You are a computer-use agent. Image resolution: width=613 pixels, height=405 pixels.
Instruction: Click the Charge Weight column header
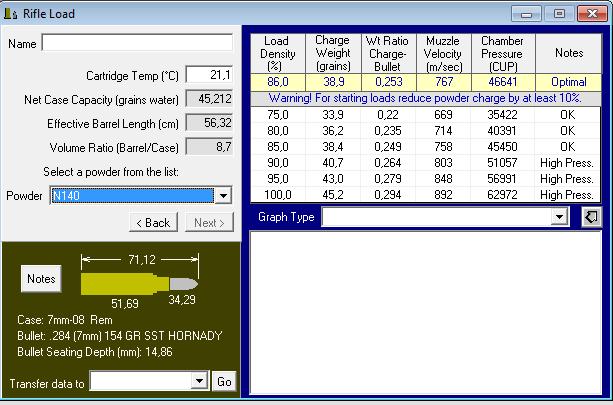coord(332,53)
